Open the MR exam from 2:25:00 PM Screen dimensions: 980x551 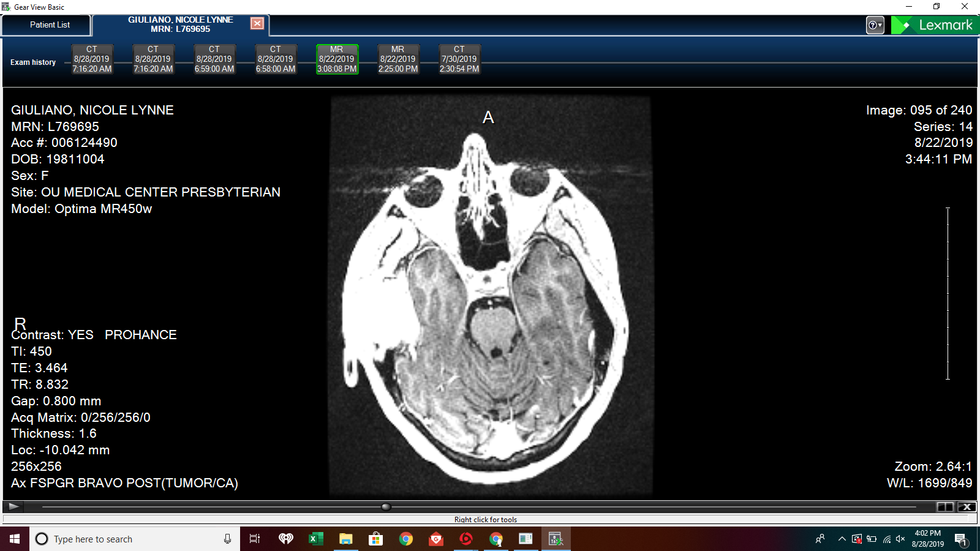398,59
